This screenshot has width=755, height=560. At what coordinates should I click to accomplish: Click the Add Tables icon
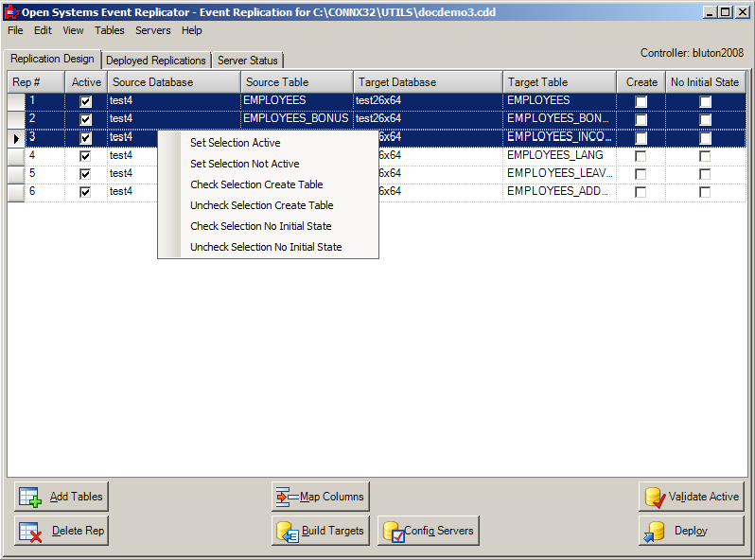pyautogui.click(x=30, y=497)
